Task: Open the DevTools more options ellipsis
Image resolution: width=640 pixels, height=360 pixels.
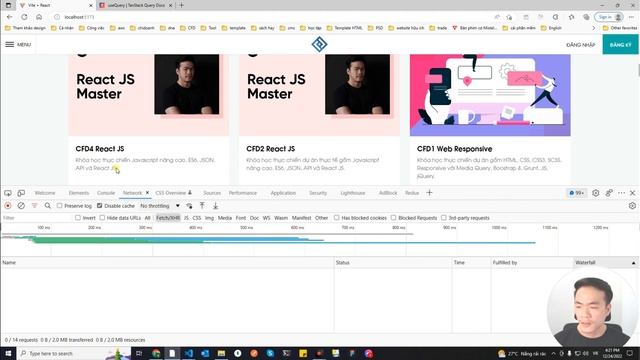Action: coord(621,193)
